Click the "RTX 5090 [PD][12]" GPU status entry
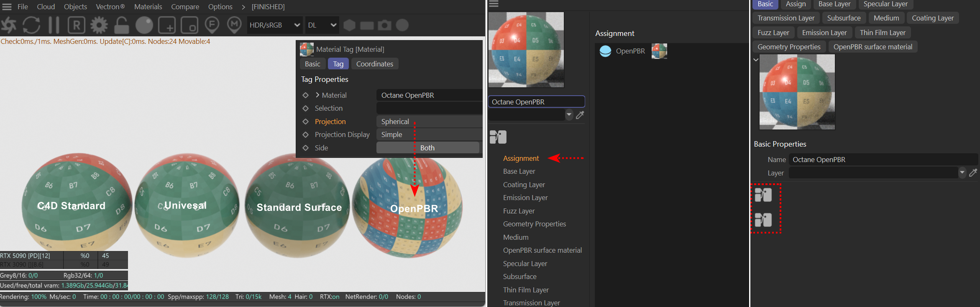This screenshot has height=307, width=980. click(25, 256)
